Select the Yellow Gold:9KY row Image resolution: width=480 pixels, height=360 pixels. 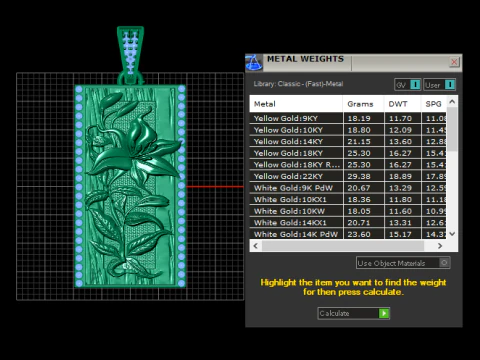(x=348, y=118)
